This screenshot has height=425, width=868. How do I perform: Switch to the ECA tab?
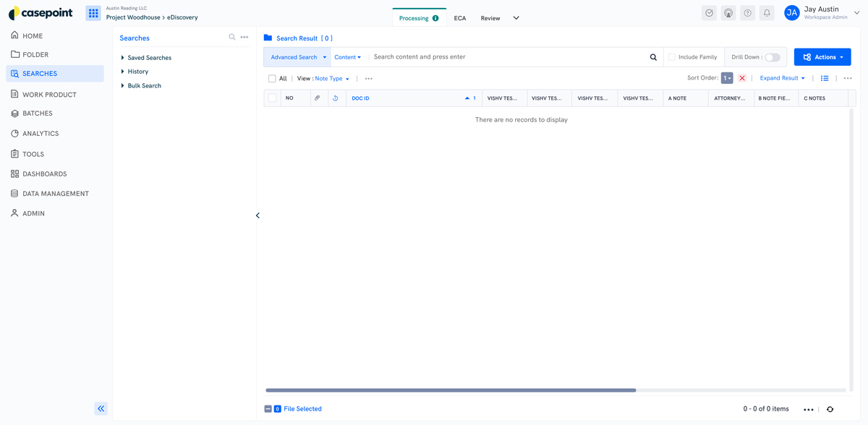pyautogui.click(x=460, y=17)
